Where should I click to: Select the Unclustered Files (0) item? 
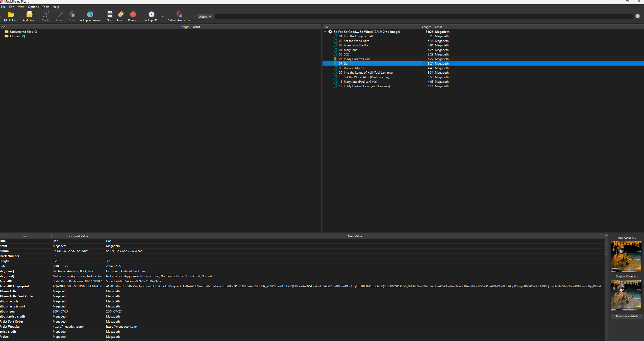[x=23, y=32]
